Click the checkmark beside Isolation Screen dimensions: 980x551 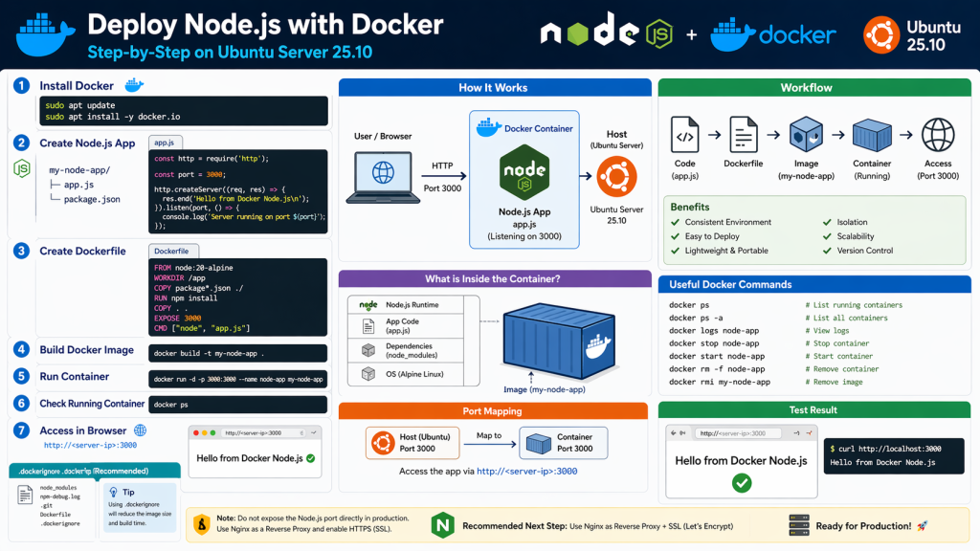tap(828, 223)
